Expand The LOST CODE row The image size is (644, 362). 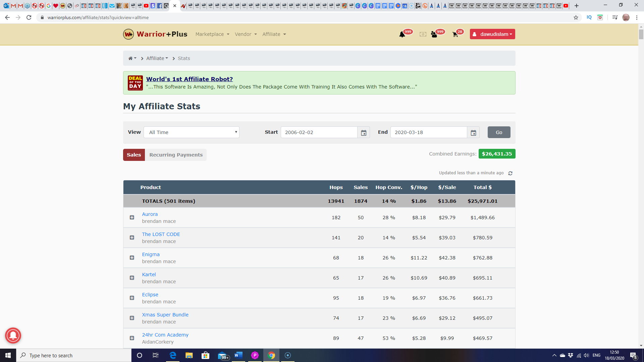132,238
